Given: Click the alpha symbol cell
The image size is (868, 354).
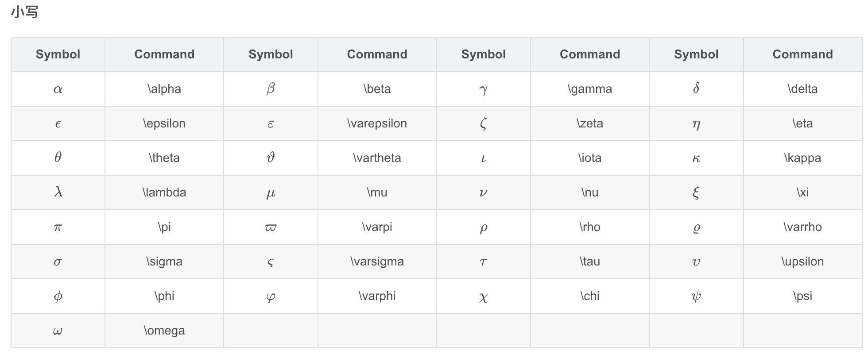Looking at the screenshot, I should [x=58, y=89].
